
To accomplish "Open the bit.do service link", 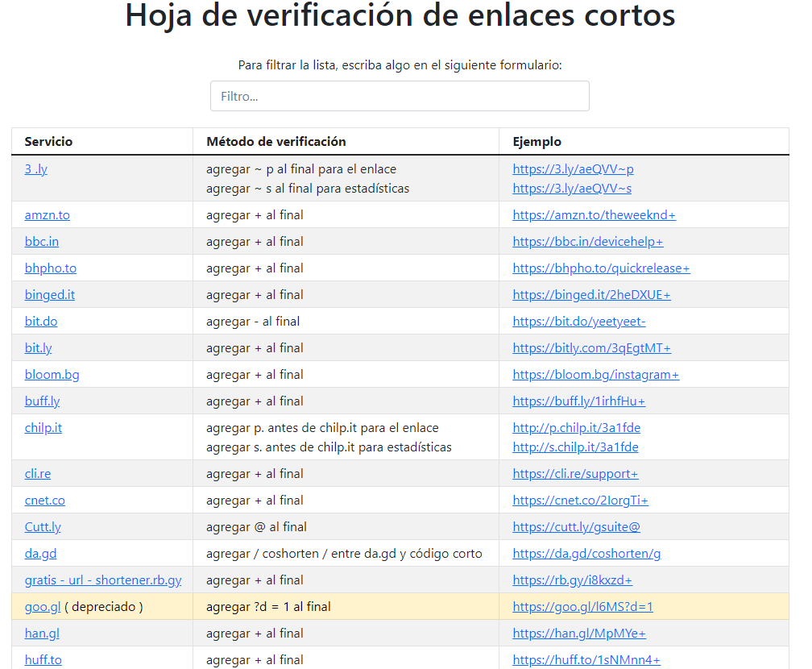I will point(41,322).
